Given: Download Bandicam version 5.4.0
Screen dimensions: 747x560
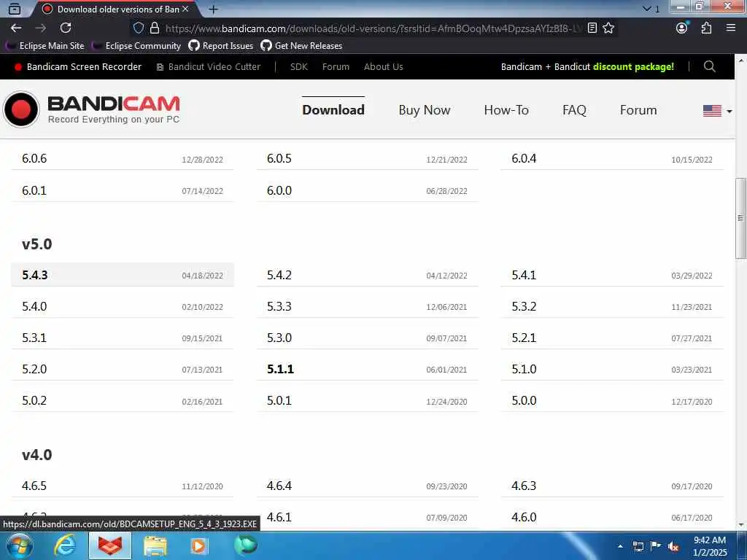Looking at the screenshot, I should click(x=123, y=306).
